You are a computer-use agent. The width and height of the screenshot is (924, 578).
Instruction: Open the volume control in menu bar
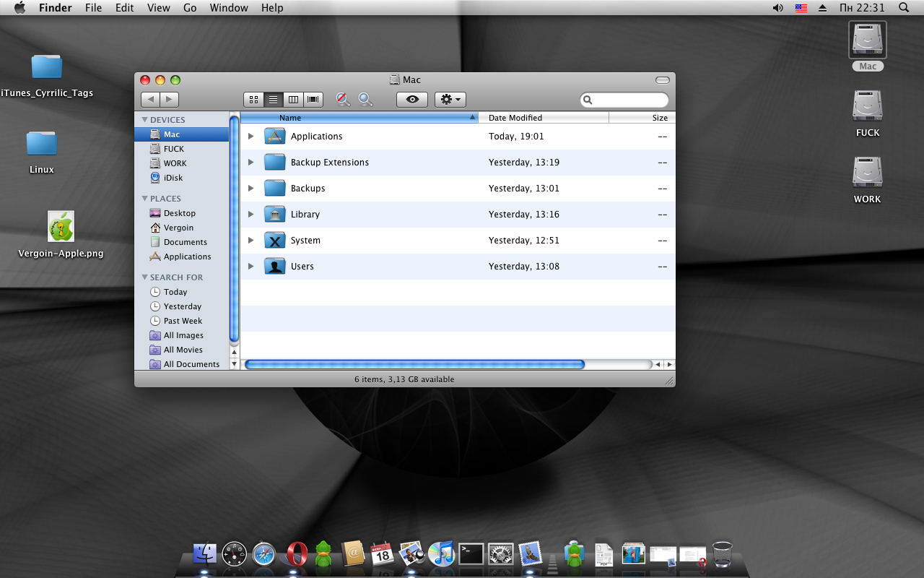pyautogui.click(x=777, y=8)
